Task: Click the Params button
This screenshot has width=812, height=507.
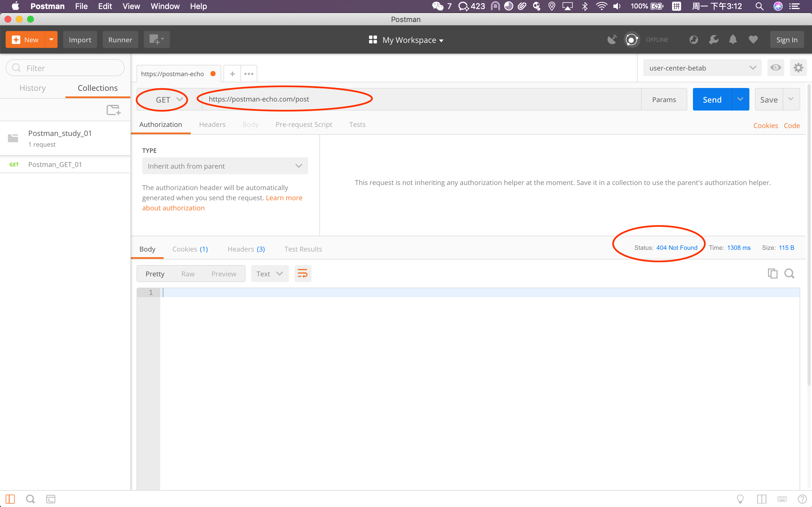Action: (x=664, y=99)
